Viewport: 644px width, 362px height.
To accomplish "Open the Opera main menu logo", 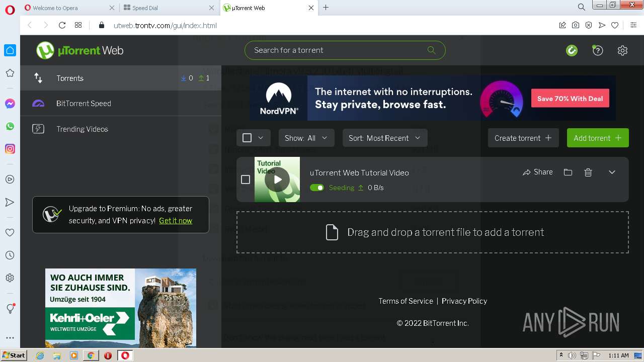I will coord(10,10).
